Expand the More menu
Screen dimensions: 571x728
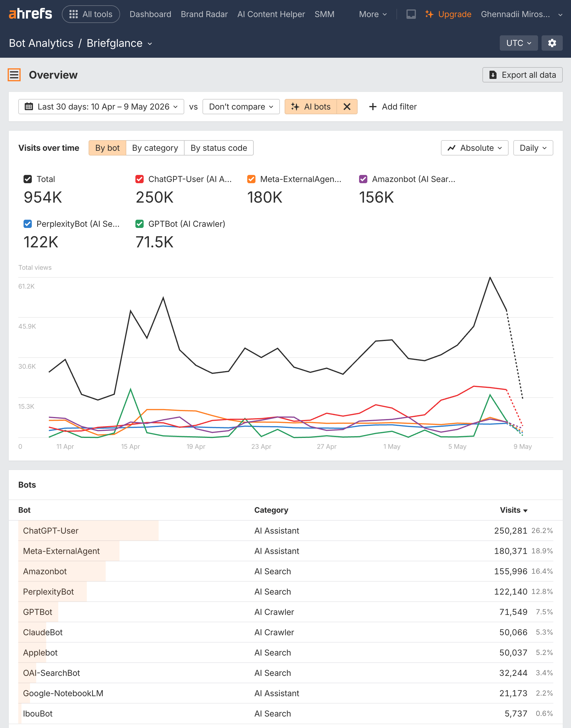[x=373, y=14]
